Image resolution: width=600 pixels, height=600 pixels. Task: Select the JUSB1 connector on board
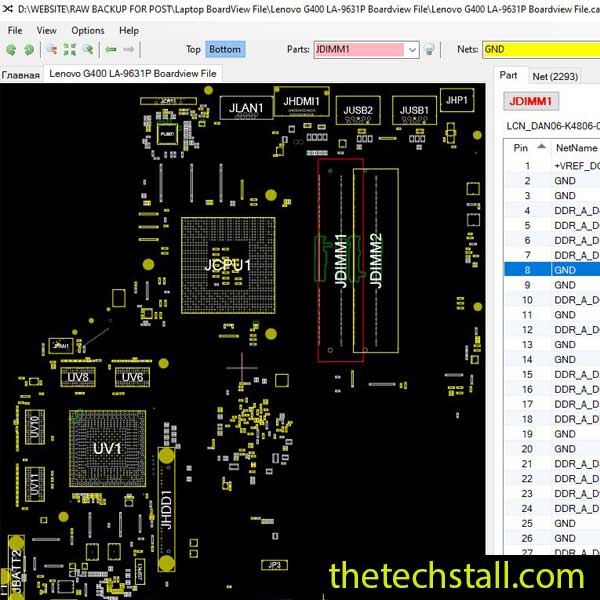coord(414,110)
